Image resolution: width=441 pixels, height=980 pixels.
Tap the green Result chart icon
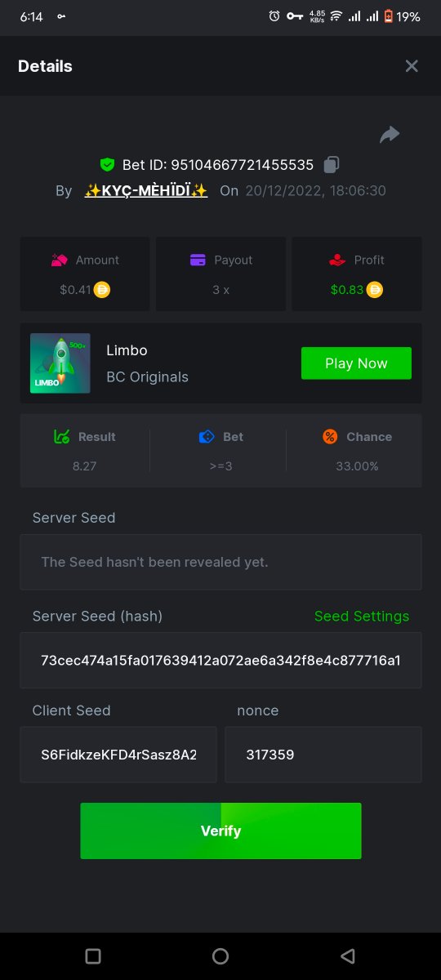point(61,437)
